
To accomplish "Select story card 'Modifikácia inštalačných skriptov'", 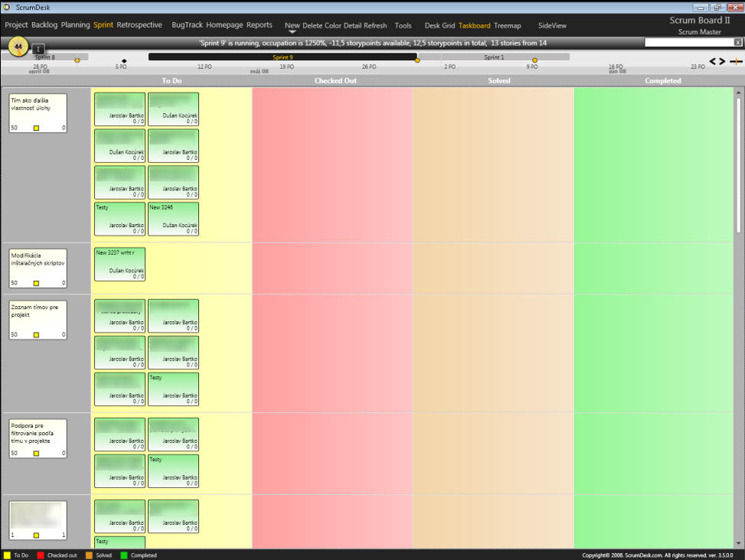I will (38, 268).
